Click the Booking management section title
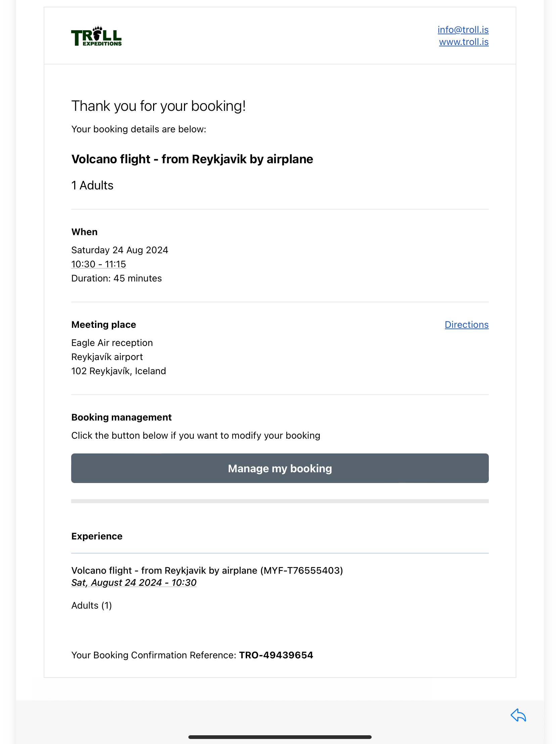Image resolution: width=560 pixels, height=744 pixels. (121, 418)
